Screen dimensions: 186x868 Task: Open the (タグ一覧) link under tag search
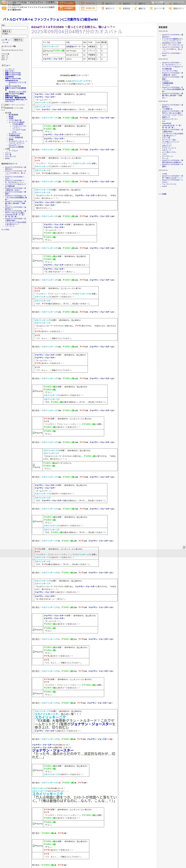click(5, 42)
